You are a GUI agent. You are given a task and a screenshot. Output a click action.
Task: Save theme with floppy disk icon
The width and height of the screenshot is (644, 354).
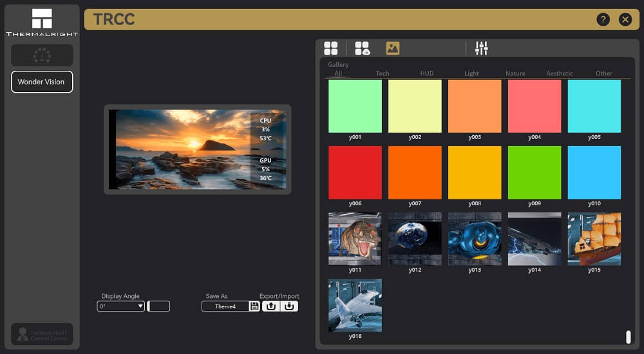254,306
